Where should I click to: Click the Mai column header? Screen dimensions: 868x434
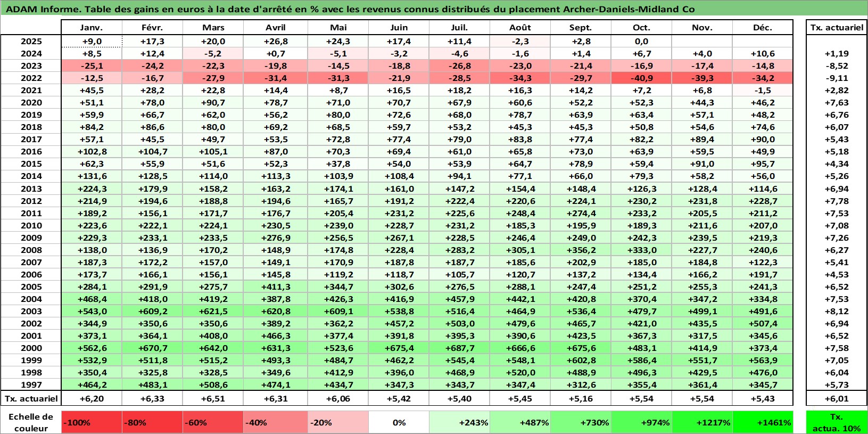tap(338, 28)
